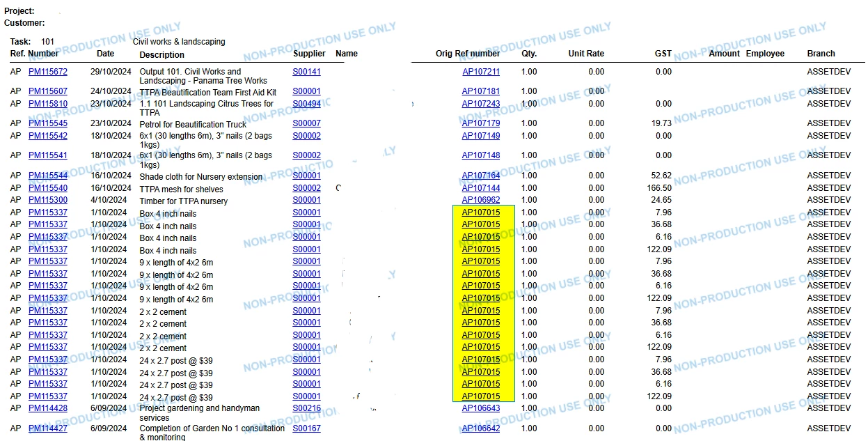The height and width of the screenshot is (441, 868).
Task: Select the date 29/10/2024
Action: [x=111, y=72]
